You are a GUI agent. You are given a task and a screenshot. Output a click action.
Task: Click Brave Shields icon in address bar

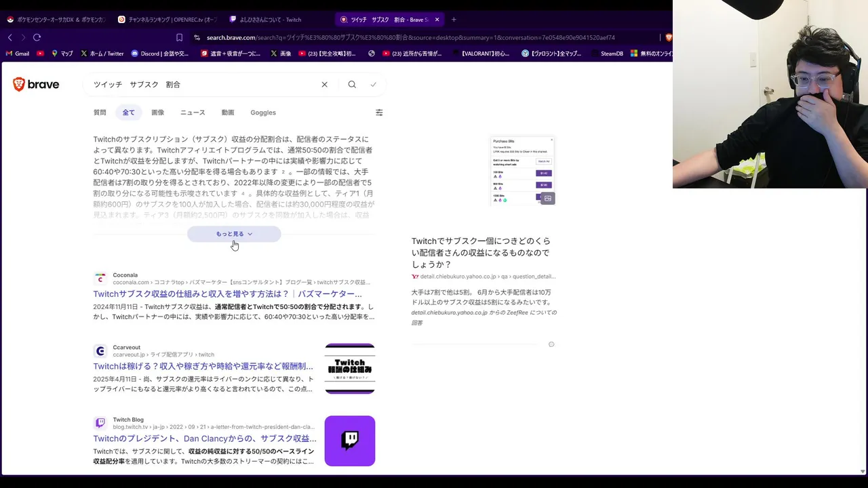click(668, 37)
